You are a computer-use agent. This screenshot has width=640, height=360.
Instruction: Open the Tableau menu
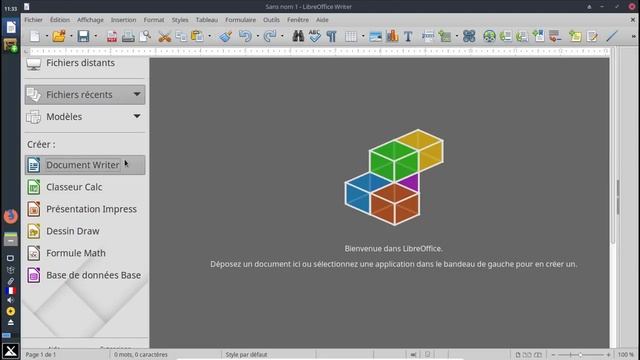207,20
